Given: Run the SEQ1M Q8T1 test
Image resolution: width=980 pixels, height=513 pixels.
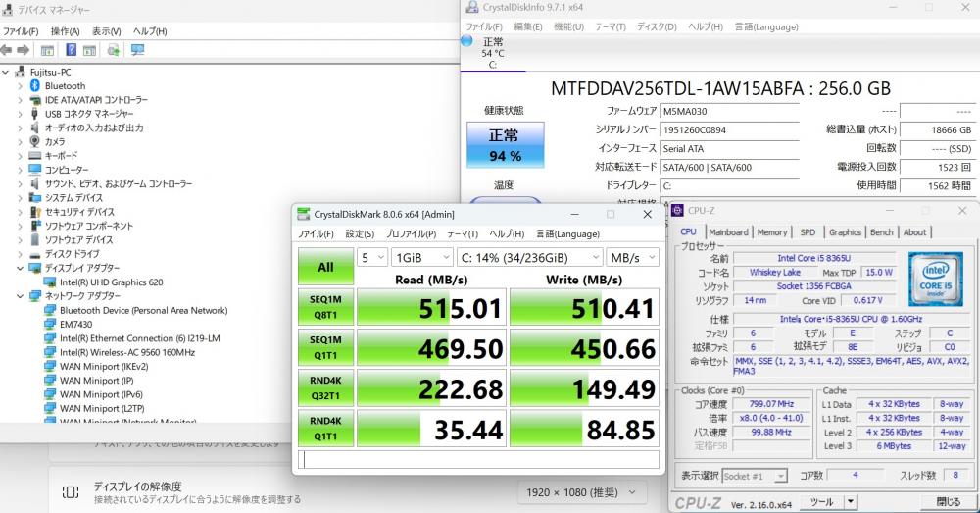Looking at the screenshot, I should point(325,307).
